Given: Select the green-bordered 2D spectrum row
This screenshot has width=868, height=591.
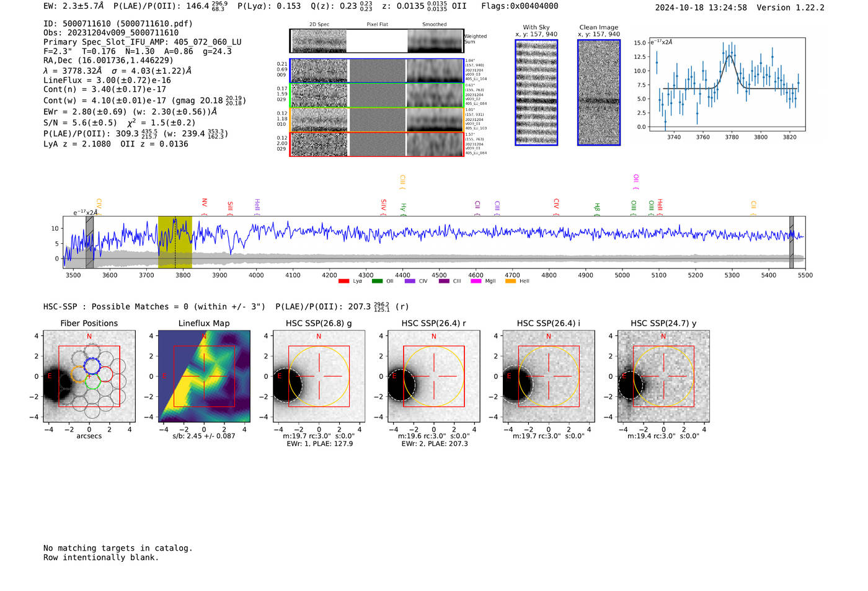Looking at the screenshot, I should click(x=376, y=96).
